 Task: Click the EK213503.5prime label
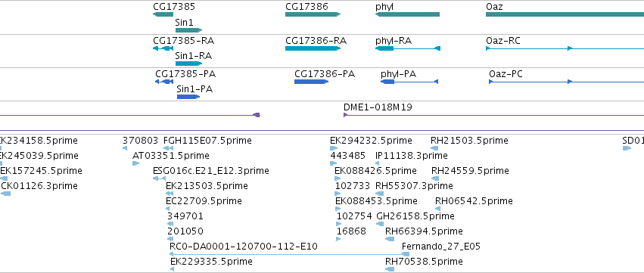(207, 186)
